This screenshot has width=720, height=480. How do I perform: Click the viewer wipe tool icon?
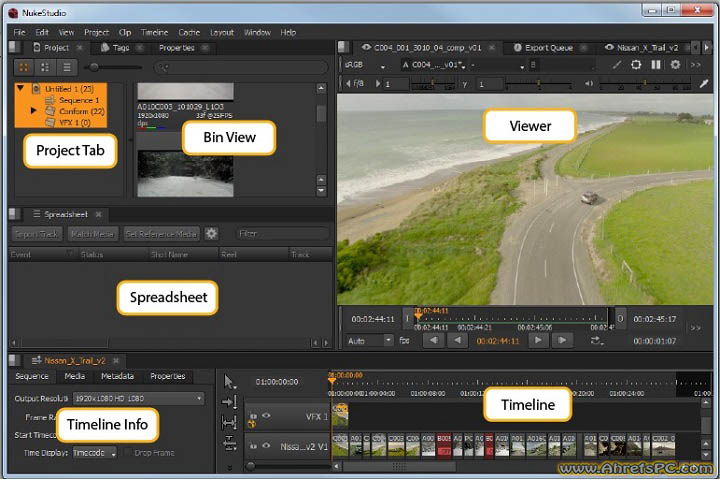pos(617,65)
